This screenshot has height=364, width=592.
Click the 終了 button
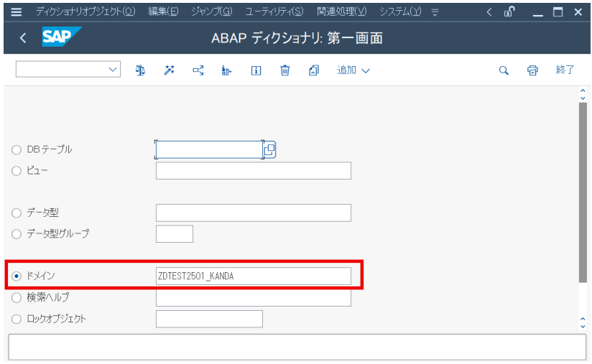point(565,70)
